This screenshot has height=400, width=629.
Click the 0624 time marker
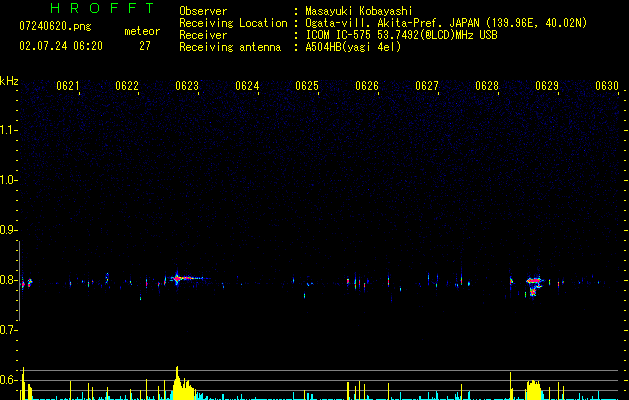(x=247, y=85)
